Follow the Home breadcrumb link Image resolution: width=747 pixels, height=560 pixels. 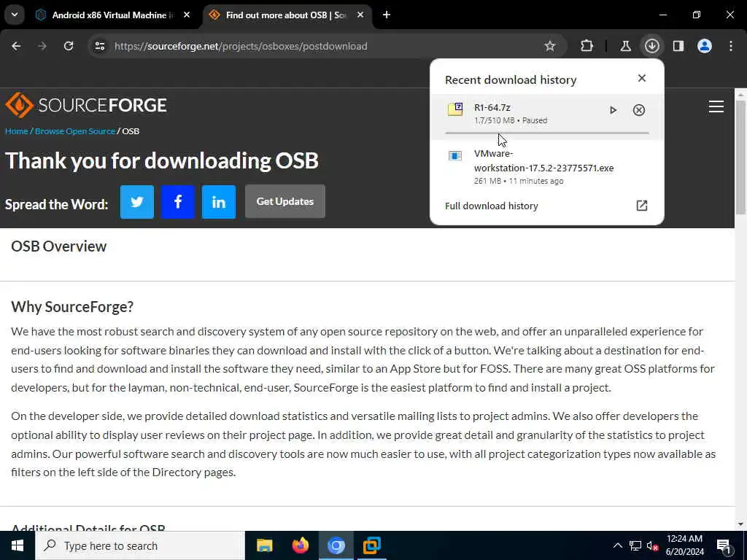[x=17, y=131]
